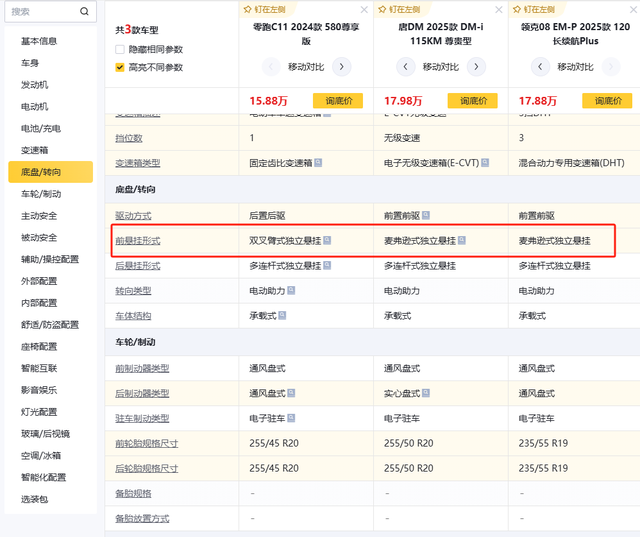The image size is (640, 537).
Task: Open the 后制动器类型 parameter link
Action: click(x=142, y=393)
